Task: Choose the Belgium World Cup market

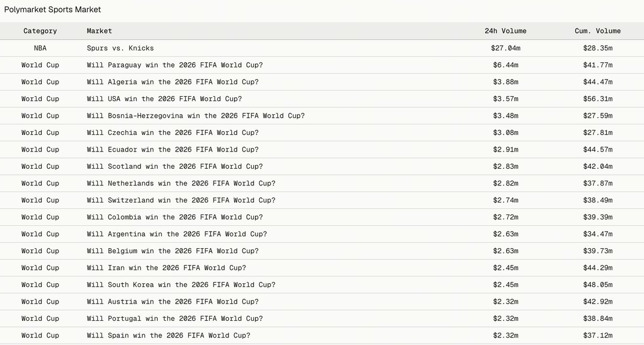Action: pos(172,251)
